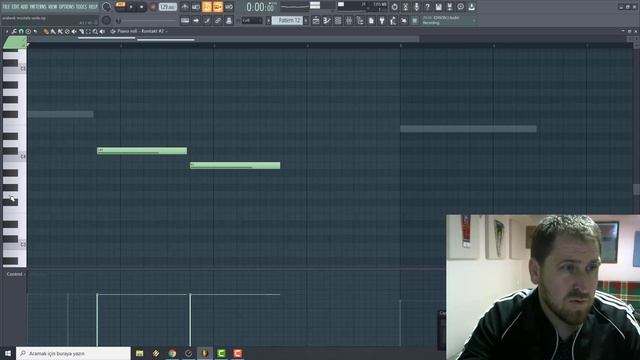
Task: Select the piano roll draw pencil tool
Action: [x=46, y=31]
